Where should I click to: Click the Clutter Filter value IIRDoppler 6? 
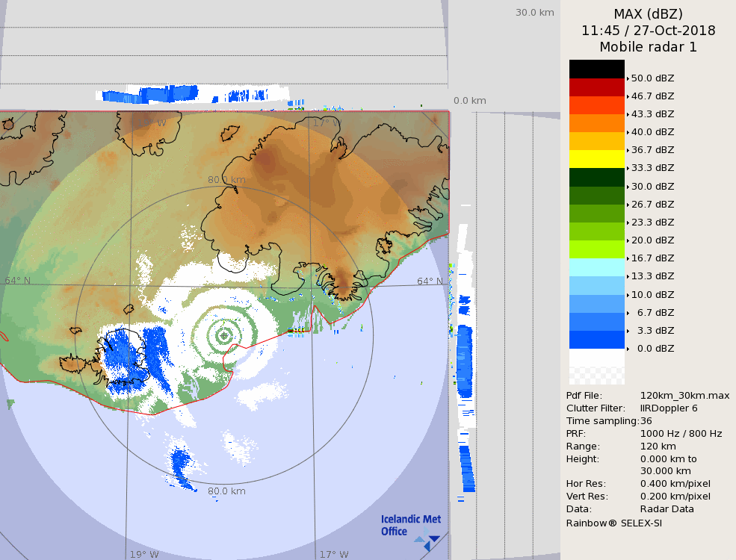coord(669,408)
